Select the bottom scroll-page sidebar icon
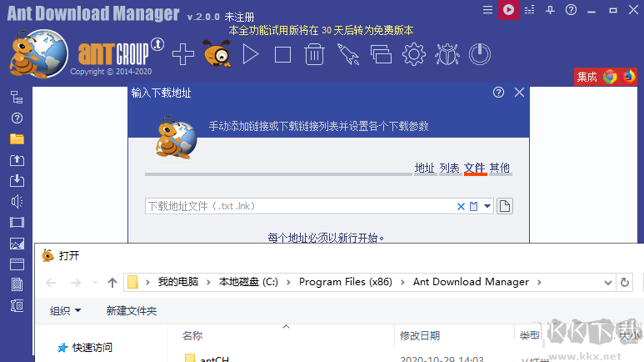 tap(17, 305)
